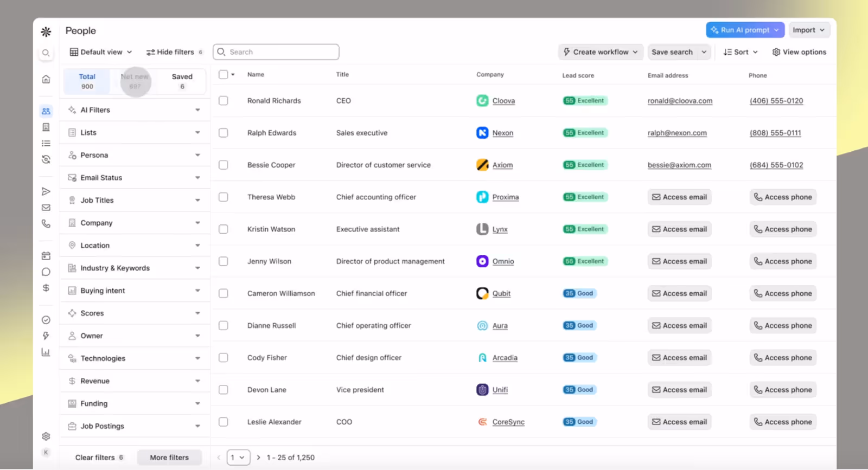Open the Default view dropdown
Screen dimensions: 868x470
tap(101, 52)
